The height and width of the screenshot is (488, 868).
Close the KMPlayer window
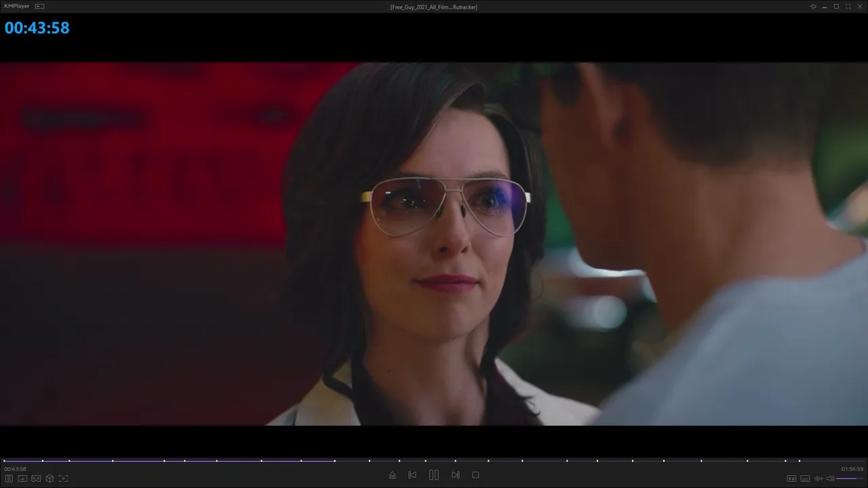pos(859,7)
